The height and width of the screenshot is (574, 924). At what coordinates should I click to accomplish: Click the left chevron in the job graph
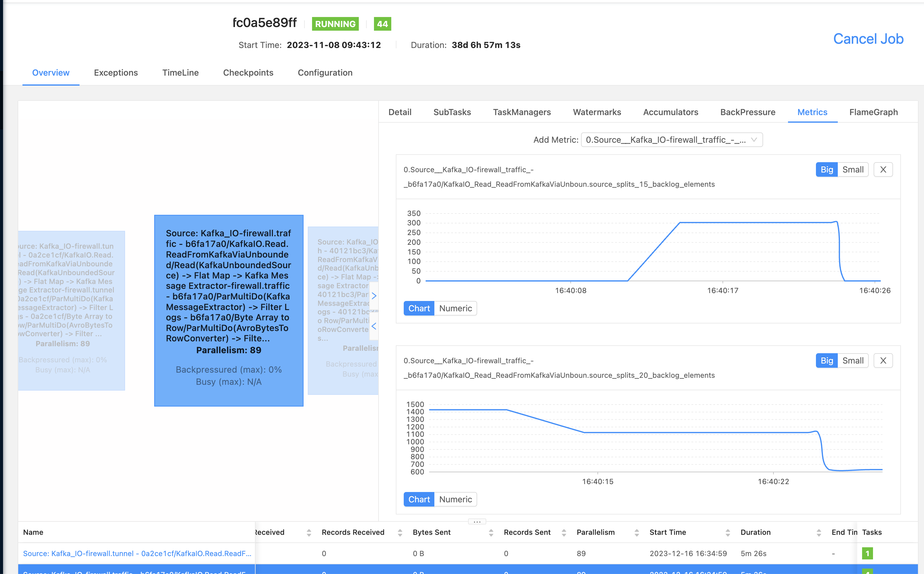tap(374, 326)
